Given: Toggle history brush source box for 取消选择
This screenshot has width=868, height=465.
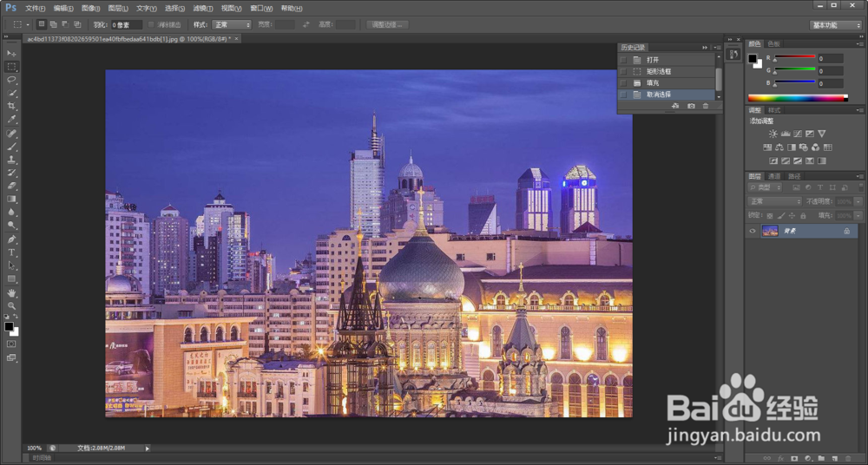Looking at the screenshot, I should point(623,95).
